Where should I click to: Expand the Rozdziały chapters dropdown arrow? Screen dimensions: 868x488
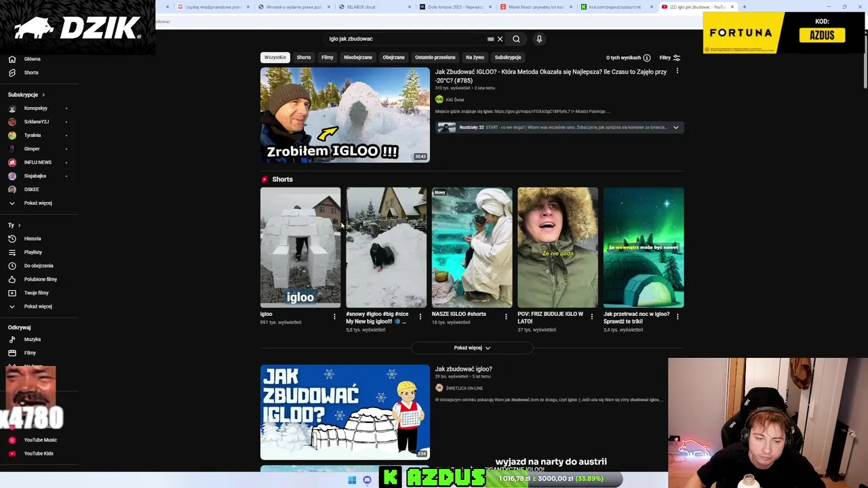675,127
